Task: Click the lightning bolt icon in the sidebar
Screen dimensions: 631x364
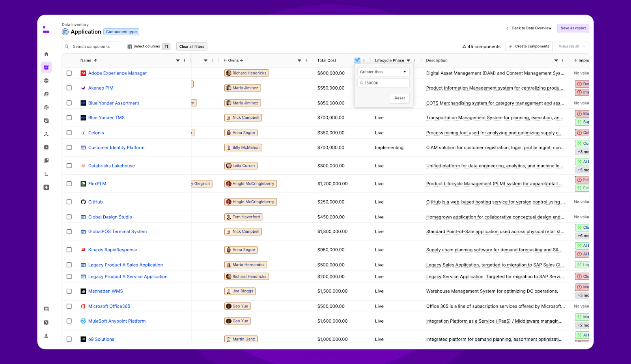Action: tap(46, 187)
